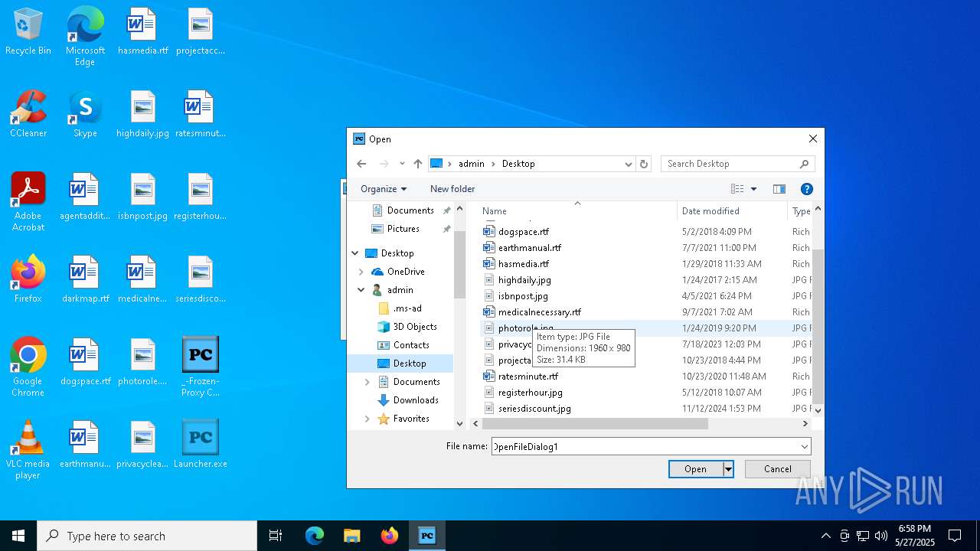This screenshot has height=551, width=980.
Task: Select darkmap.rtf desktop file icon
Action: click(85, 279)
